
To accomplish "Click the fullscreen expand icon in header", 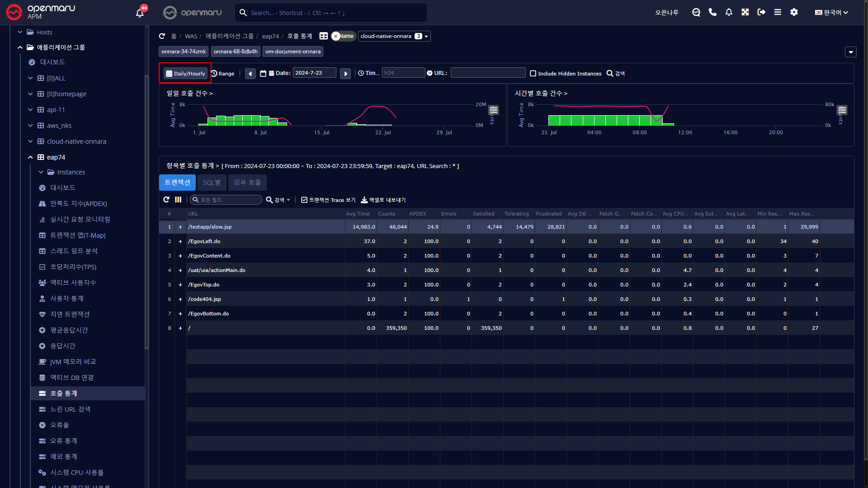I will coord(745,12).
